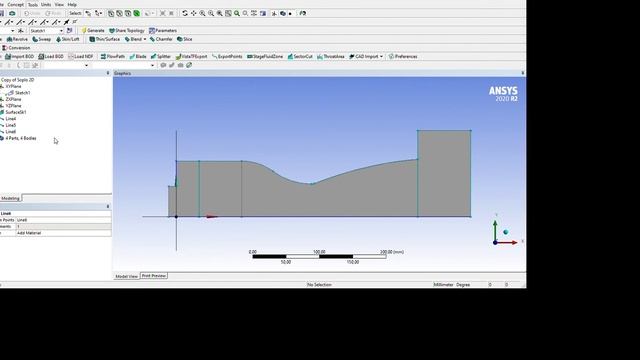Open the Units menu
The width and height of the screenshot is (640, 360).
click(46, 4)
